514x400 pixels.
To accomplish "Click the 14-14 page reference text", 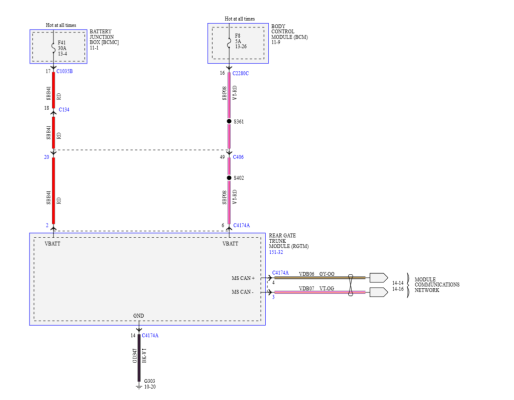I will click(x=398, y=283).
